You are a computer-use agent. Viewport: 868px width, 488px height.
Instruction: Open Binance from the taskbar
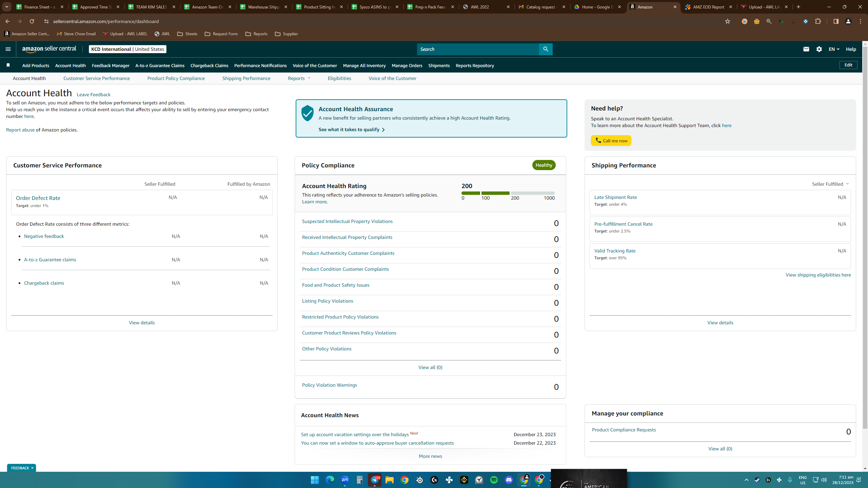pos(464,480)
